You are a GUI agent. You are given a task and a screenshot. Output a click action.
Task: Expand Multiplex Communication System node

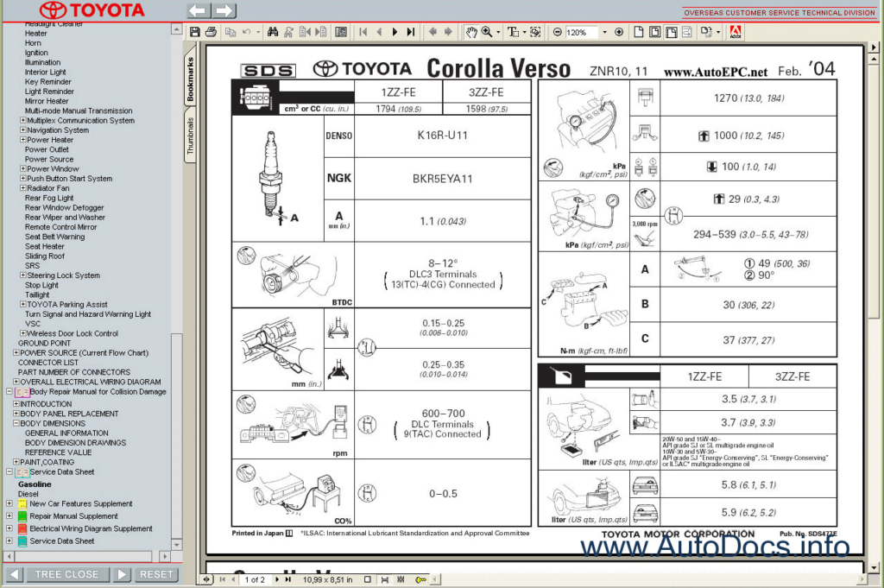coord(23,120)
